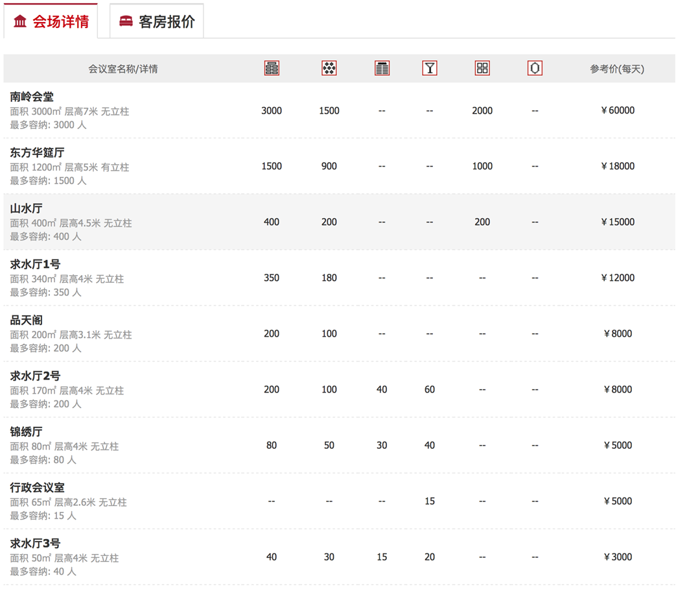Image resolution: width=700 pixels, height=589 pixels.
Task: Click the ¥8000 price for 求水厅2号
Action: (618, 390)
